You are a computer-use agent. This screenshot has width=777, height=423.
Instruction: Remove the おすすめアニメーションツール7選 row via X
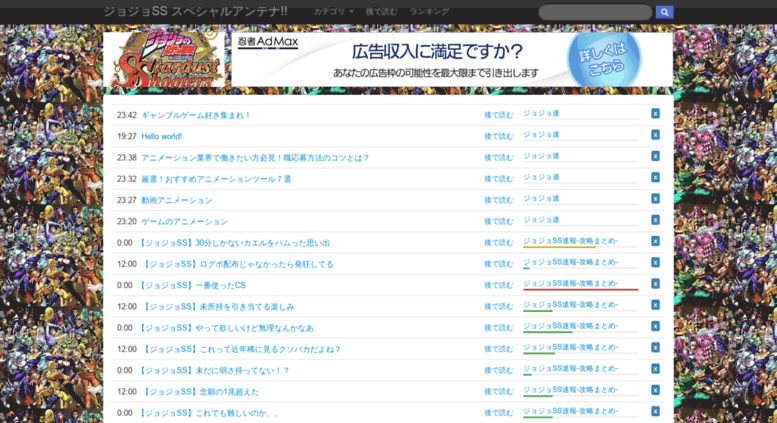655,178
